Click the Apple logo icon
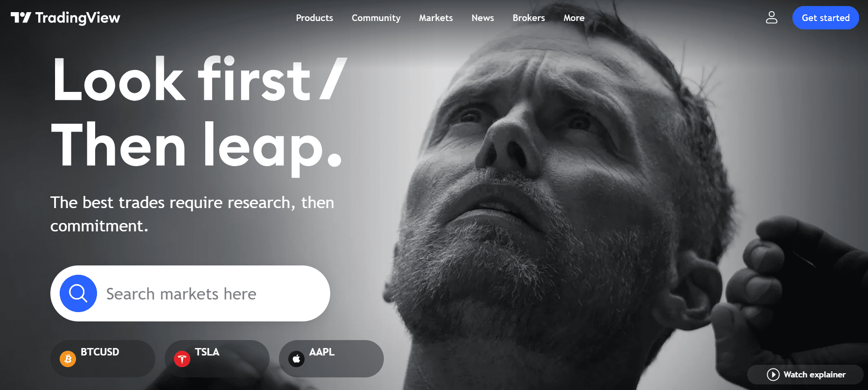This screenshot has width=868, height=390. (x=296, y=359)
